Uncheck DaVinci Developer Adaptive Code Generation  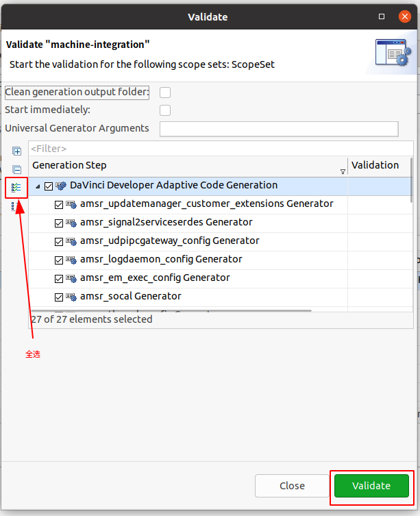49,186
